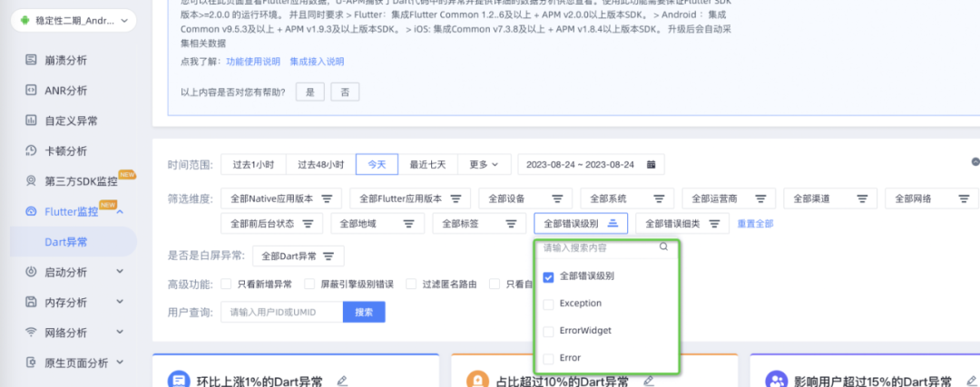Viewport: 980px width, 387px height.
Task: Click the 崩溃分析 sidebar icon
Action: tap(31, 61)
